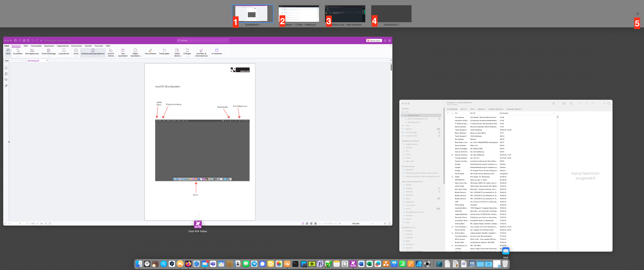Switch to two-page facing view
Viewport: 644px width, 270px height.
point(311,223)
